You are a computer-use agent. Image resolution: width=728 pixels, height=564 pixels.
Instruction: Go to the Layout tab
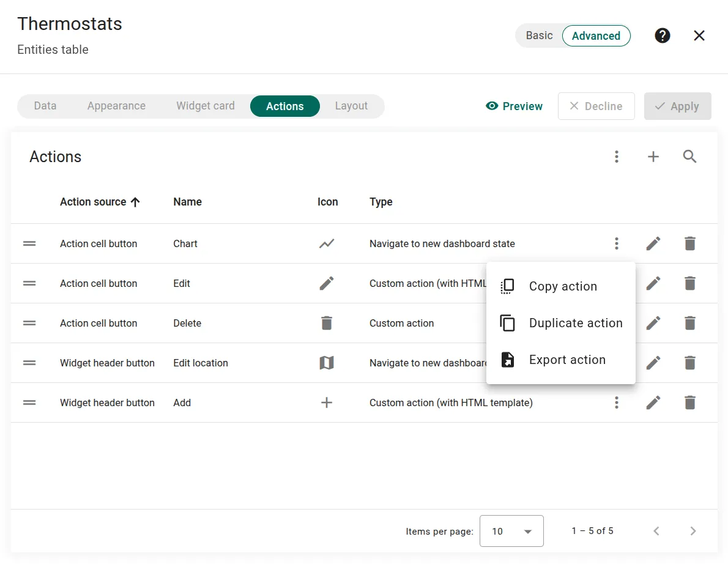click(351, 106)
